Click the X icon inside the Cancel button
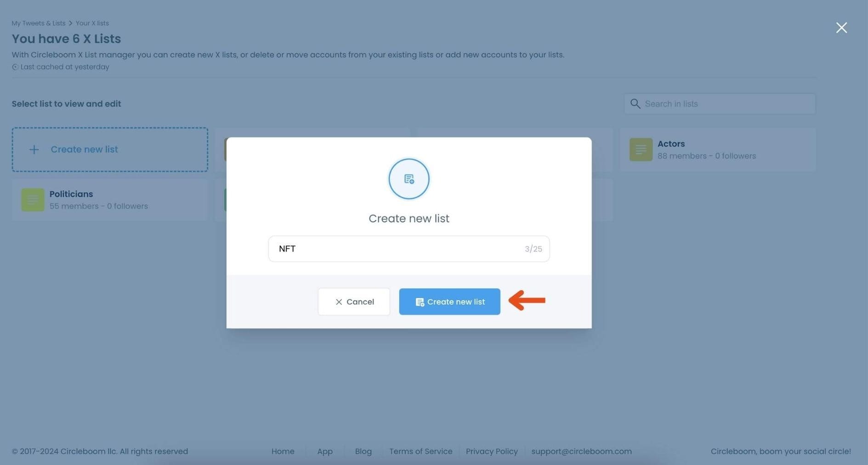This screenshot has width=868, height=465. [339, 302]
